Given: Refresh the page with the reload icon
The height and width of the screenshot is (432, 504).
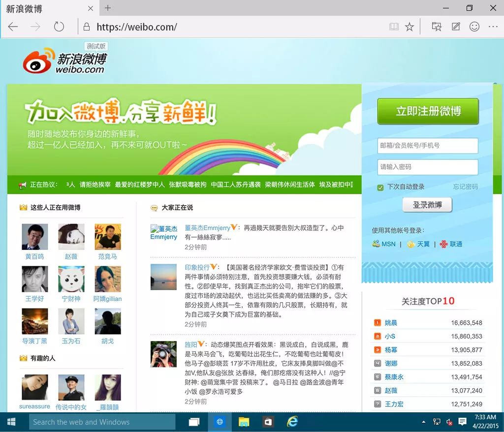Looking at the screenshot, I should click(x=59, y=27).
